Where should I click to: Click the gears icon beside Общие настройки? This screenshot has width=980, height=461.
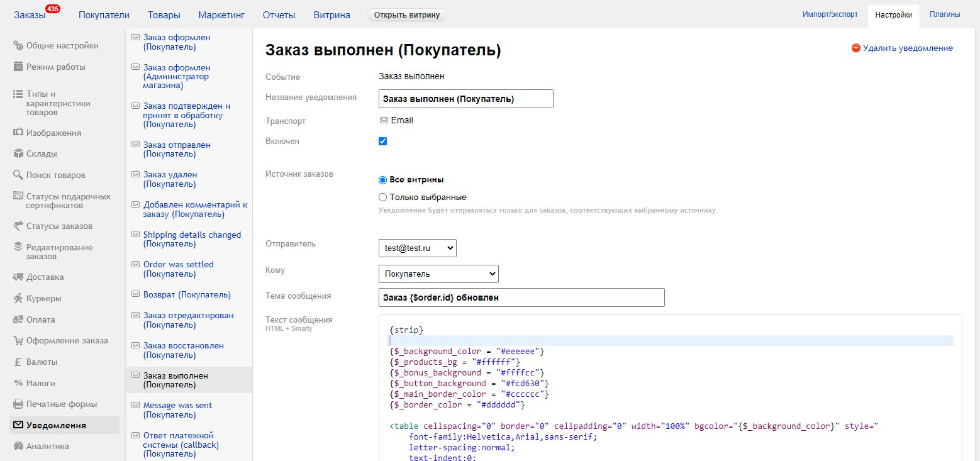18,45
